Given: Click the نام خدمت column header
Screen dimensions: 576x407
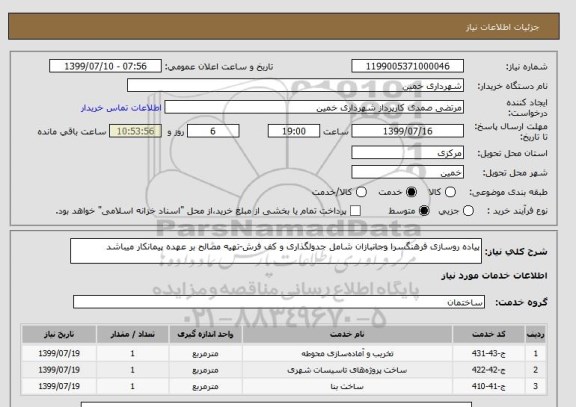Looking at the screenshot, I should [347, 334].
